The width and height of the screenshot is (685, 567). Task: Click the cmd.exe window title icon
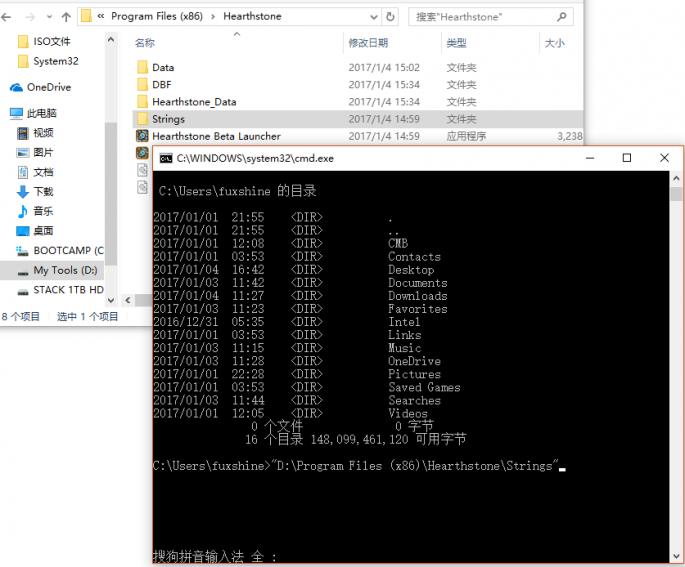click(165, 158)
